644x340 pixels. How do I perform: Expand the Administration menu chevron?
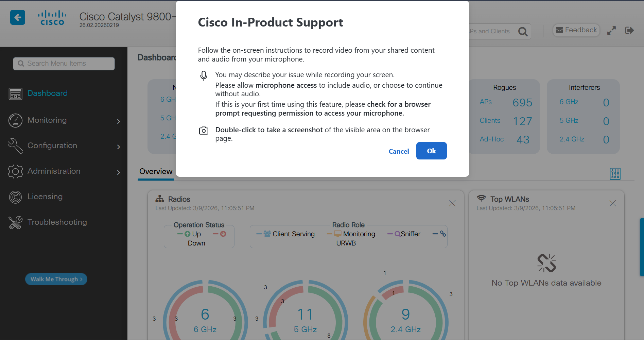[x=119, y=172]
